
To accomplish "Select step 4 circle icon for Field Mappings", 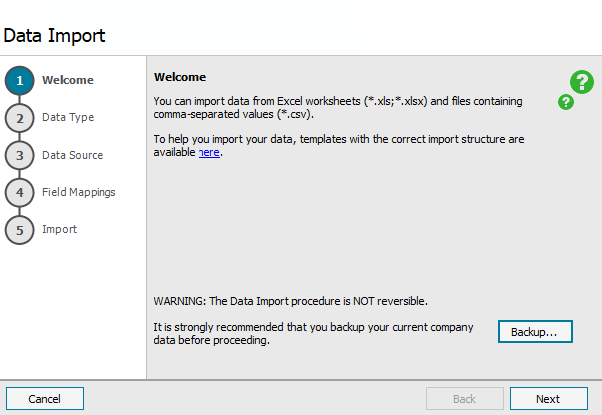I will 20,193.
